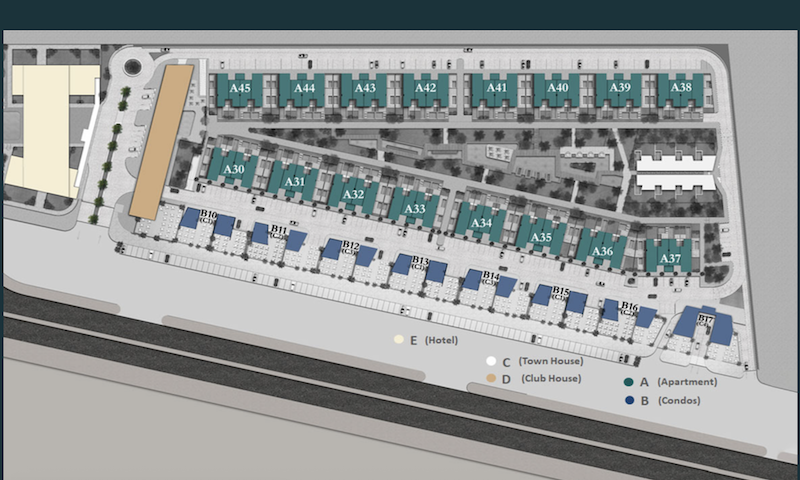Select the orange Club House building
The width and height of the screenshot is (800, 480).
click(x=160, y=142)
